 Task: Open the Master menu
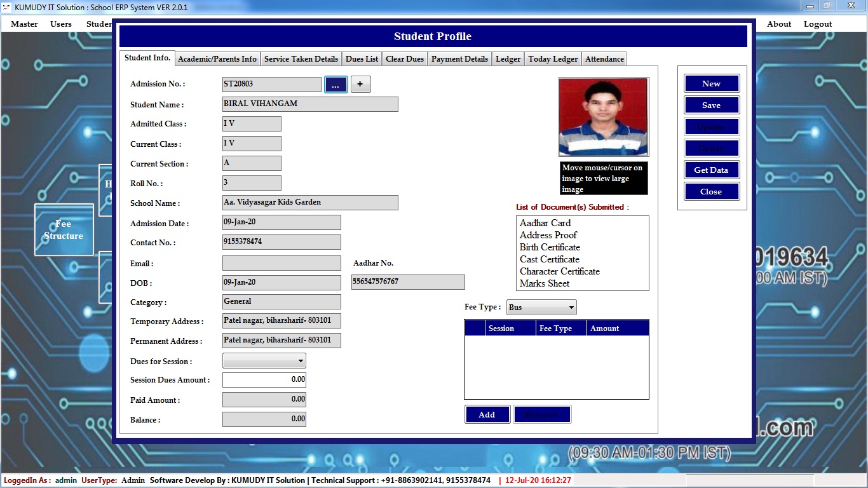tap(24, 24)
